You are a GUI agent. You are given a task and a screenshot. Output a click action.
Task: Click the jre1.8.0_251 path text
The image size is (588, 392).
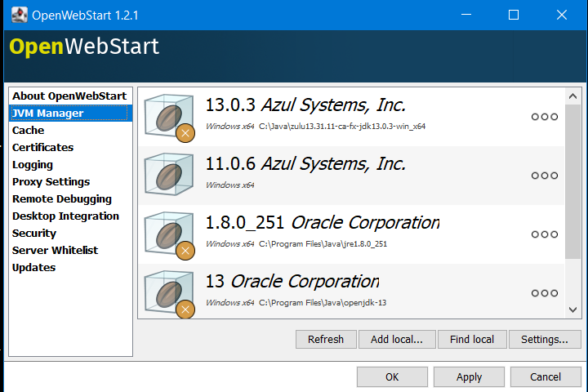(323, 244)
